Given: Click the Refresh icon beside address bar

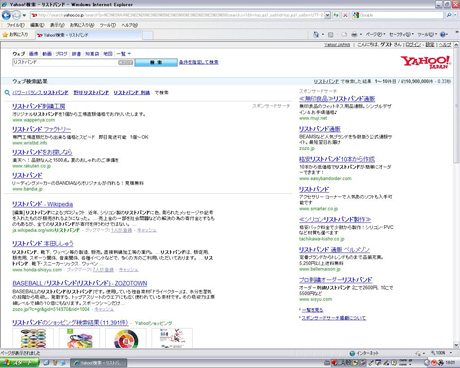Looking at the screenshot, I should tap(336, 15).
